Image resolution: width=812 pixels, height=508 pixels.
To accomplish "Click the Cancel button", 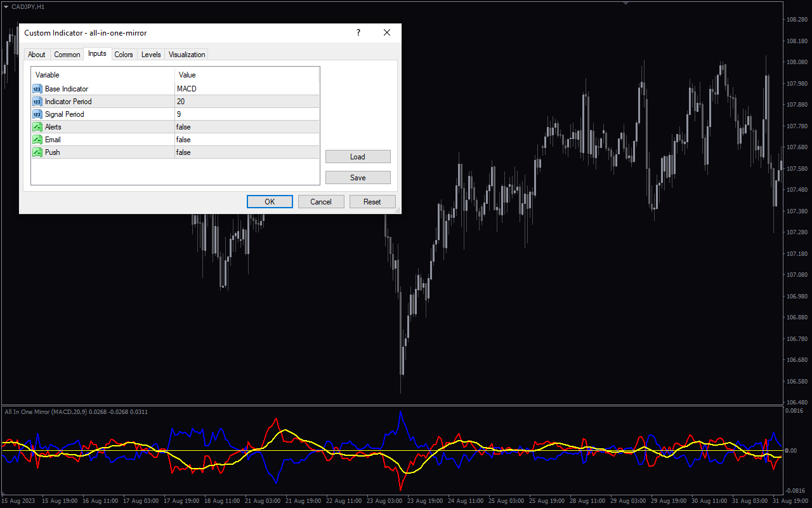I will [321, 202].
